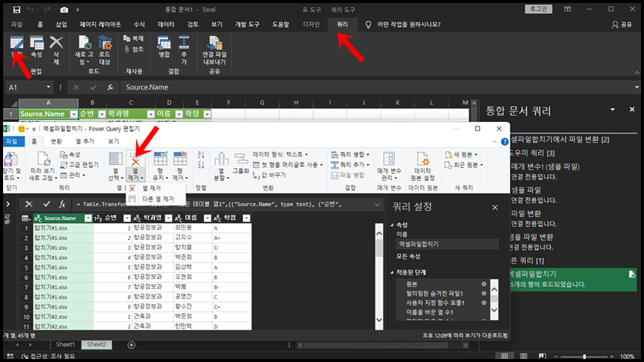644x362 pixels.
Task: Click the 공유 button in Excel
Action: [622, 25]
